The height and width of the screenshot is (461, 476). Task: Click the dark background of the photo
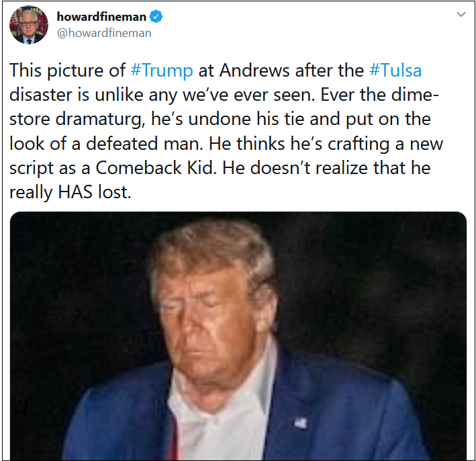click(x=379, y=274)
